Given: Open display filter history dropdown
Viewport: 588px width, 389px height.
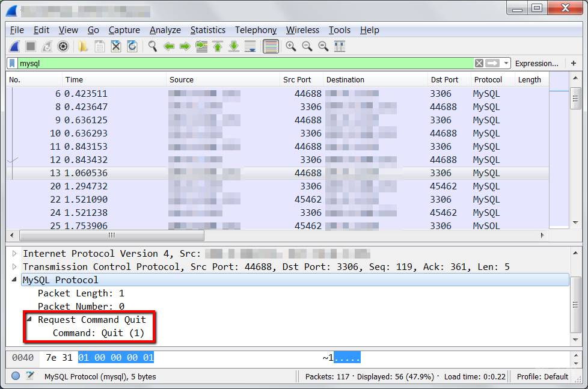Looking at the screenshot, I should pyautogui.click(x=506, y=63).
